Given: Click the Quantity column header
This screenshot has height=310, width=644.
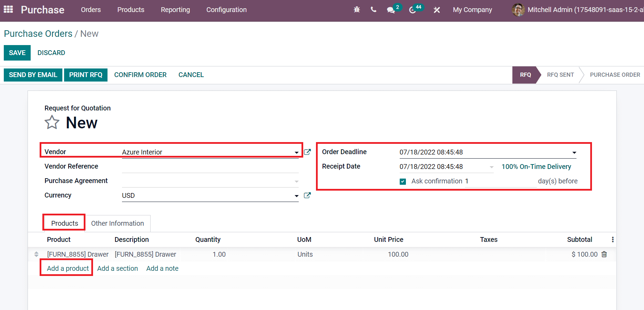Looking at the screenshot, I should [208, 239].
